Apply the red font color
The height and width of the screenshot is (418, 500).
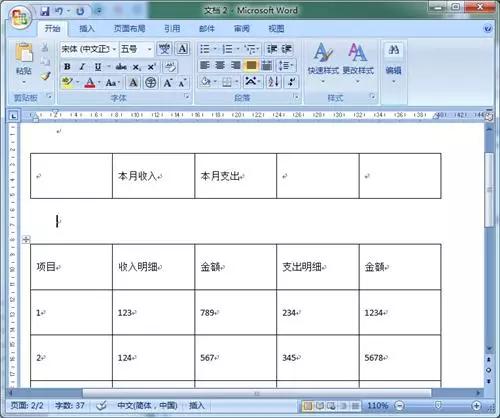[90, 82]
